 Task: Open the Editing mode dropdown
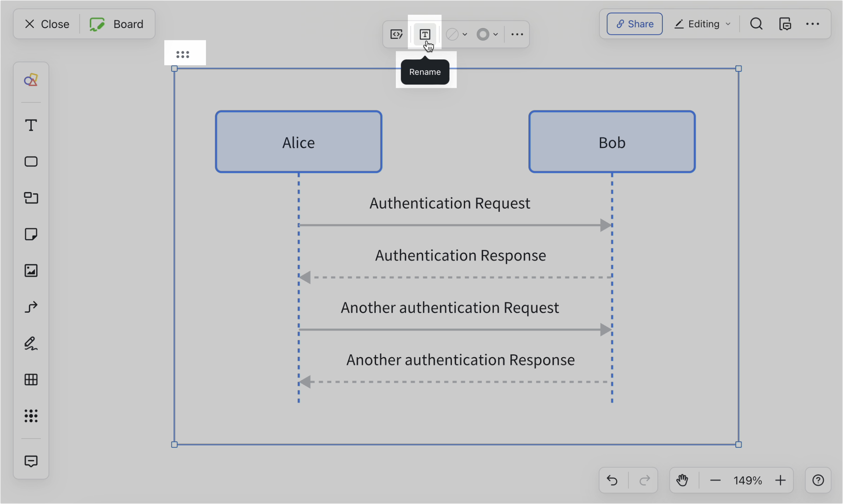pyautogui.click(x=702, y=24)
